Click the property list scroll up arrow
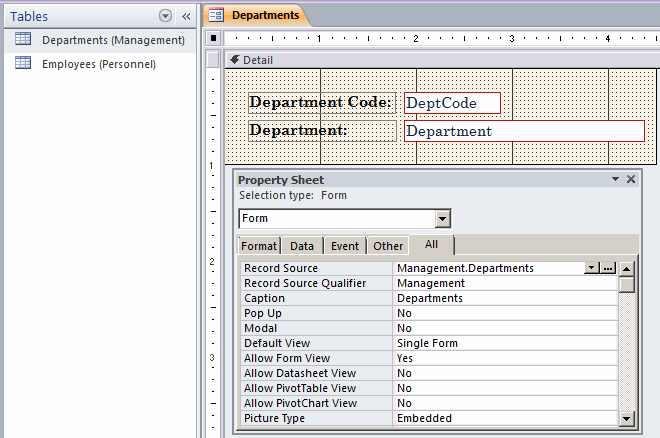Screen dimensions: 660x438 click(x=626, y=268)
